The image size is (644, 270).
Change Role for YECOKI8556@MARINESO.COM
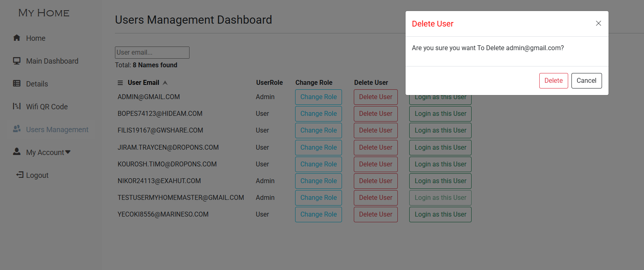point(318,215)
